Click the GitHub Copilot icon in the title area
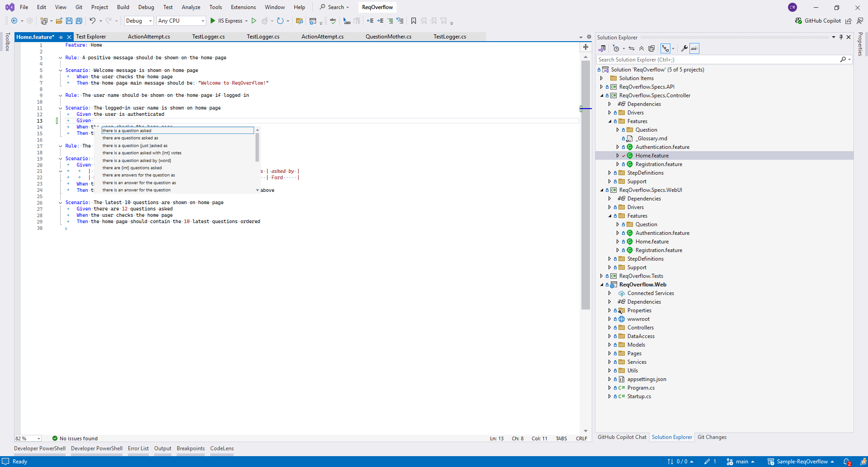868x467 pixels. click(799, 21)
